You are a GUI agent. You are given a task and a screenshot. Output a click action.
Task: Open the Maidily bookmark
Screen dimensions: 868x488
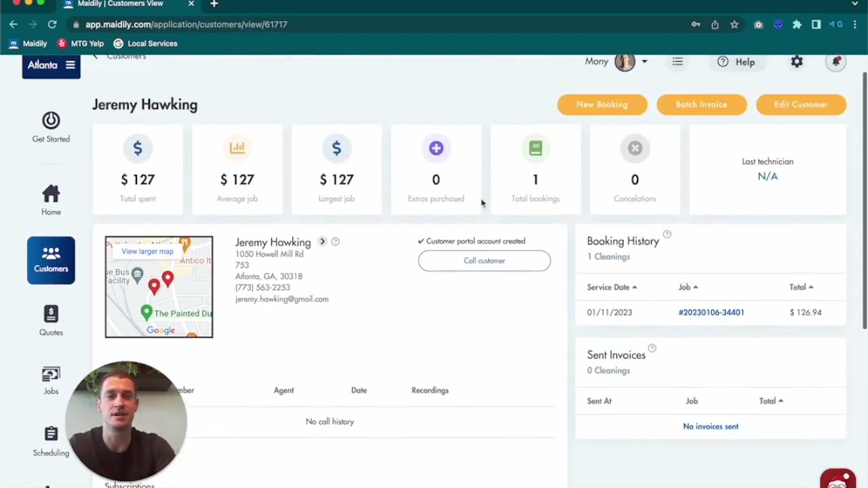[x=28, y=43]
